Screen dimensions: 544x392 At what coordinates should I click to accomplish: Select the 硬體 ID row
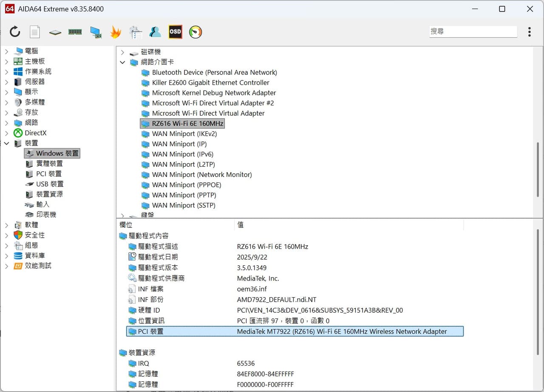pyautogui.click(x=295, y=310)
